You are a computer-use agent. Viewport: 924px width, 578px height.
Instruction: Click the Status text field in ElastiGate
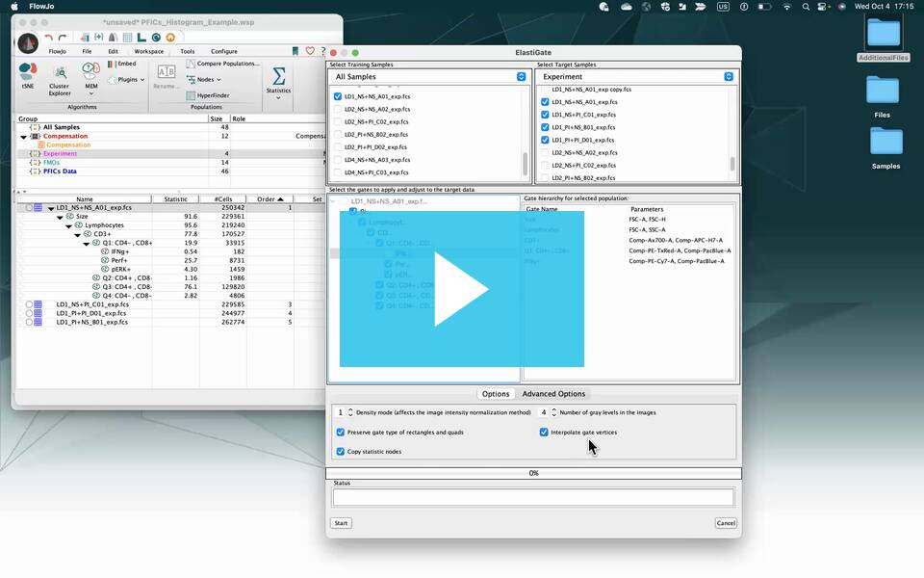[533, 497]
